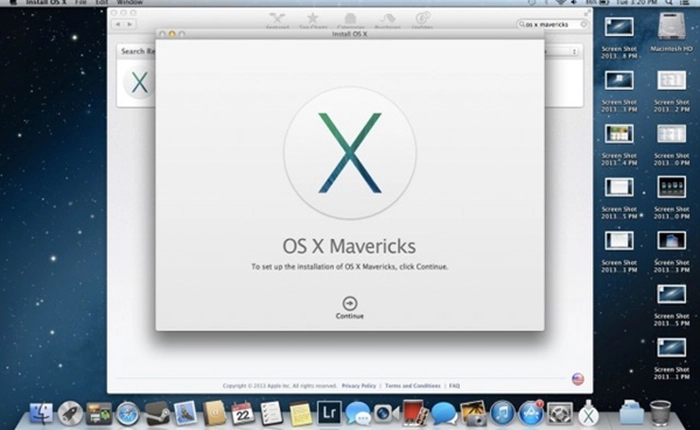This screenshot has height=430, width=700.
Task: Click the Wi-Fi status icon
Action: (x=560, y=2)
